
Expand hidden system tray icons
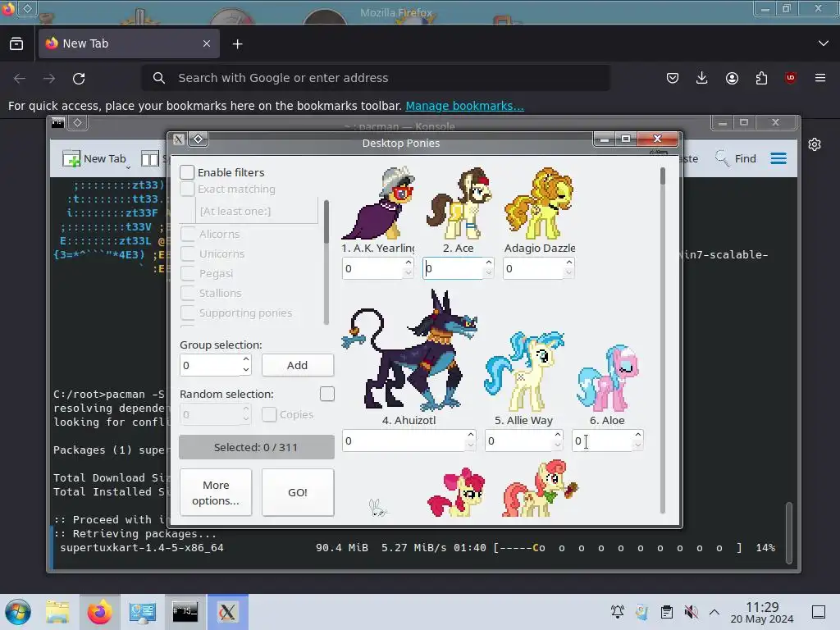(714, 611)
